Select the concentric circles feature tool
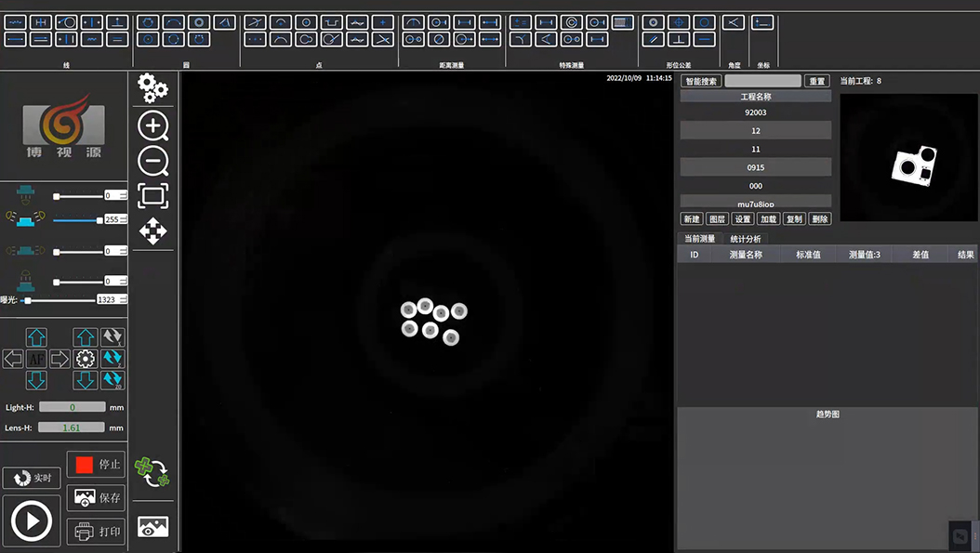Image resolution: width=980 pixels, height=553 pixels. 571,22
